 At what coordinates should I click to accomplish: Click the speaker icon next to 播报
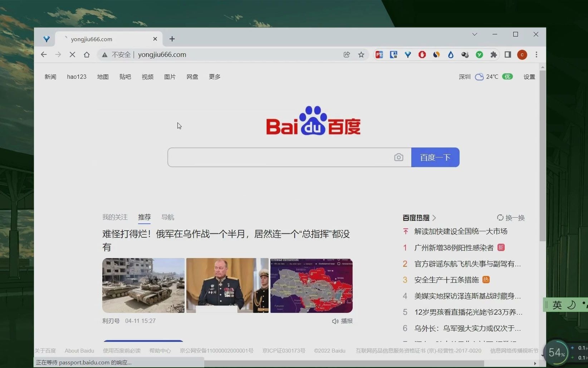coord(335,321)
